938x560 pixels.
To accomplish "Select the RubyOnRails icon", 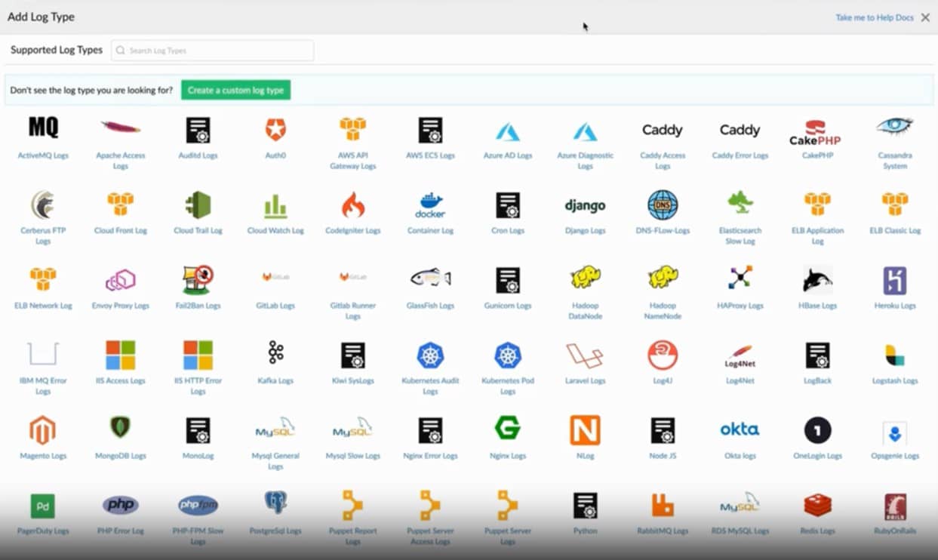I will (x=895, y=506).
